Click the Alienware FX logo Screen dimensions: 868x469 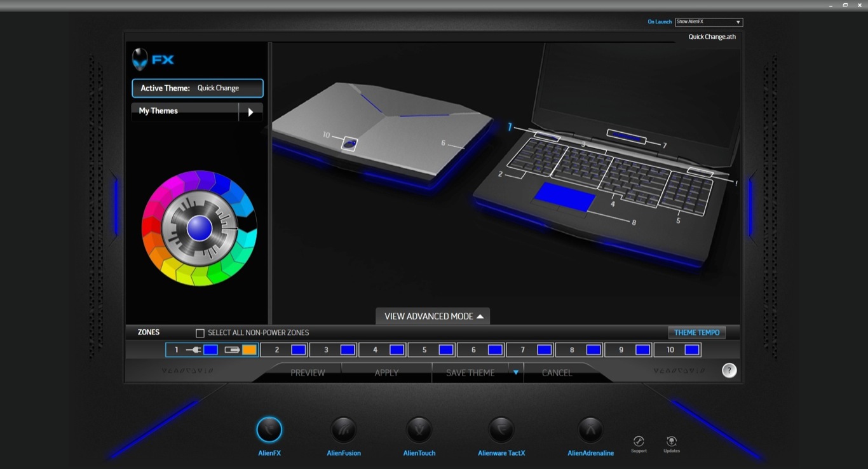[153, 60]
